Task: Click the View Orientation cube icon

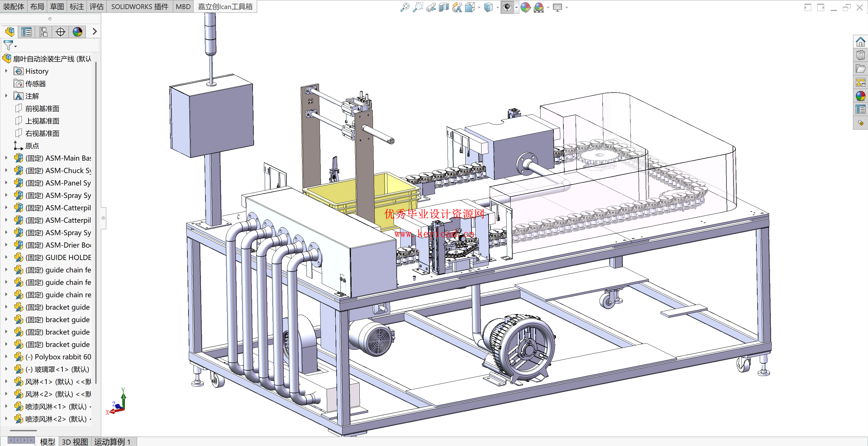Action: [x=470, y=7]
